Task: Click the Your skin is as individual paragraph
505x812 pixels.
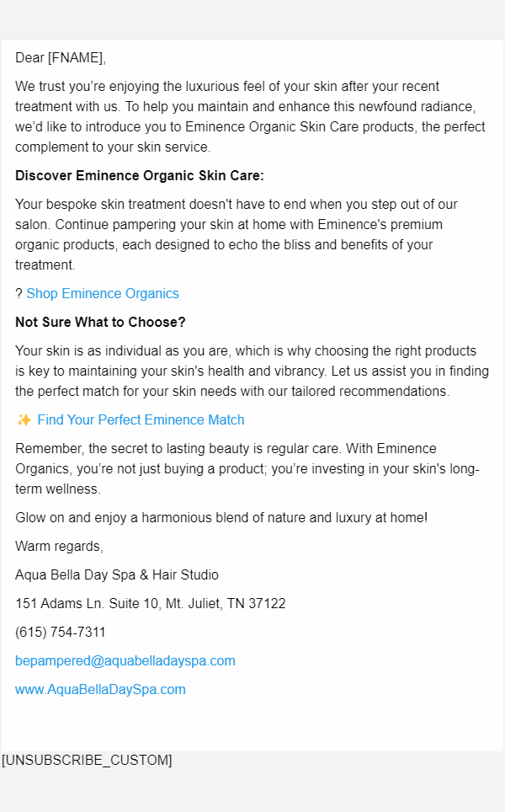Action: (252, 371)
